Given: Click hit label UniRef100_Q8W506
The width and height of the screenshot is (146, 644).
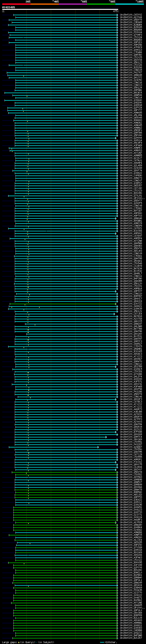Looking at the screenshot, I should (x=131, y=95).
